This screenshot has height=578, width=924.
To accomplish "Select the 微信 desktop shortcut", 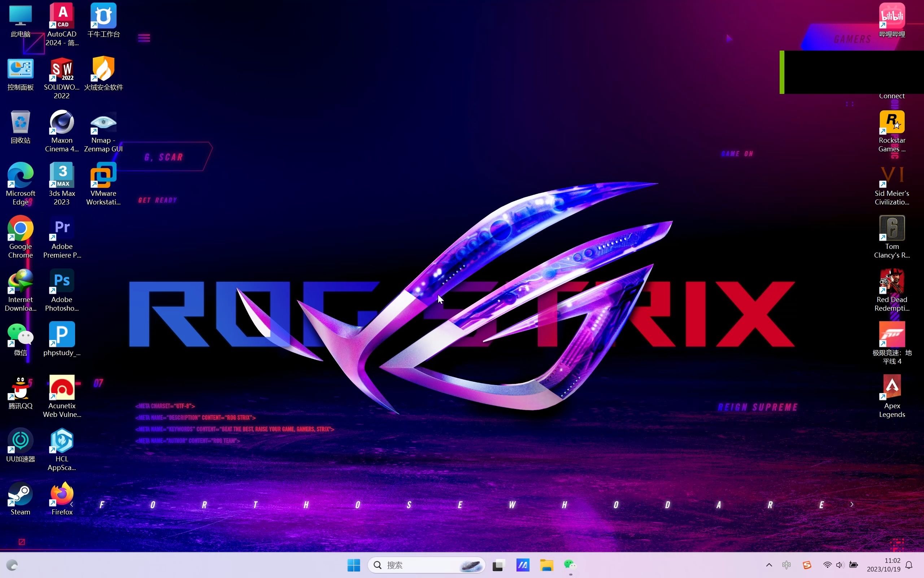I will [20, 340].
